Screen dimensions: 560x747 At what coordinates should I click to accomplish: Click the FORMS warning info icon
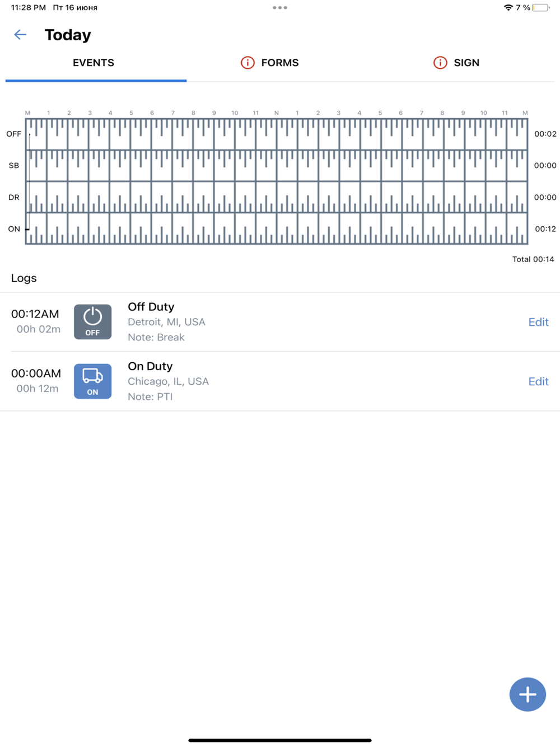pos(248,63)
